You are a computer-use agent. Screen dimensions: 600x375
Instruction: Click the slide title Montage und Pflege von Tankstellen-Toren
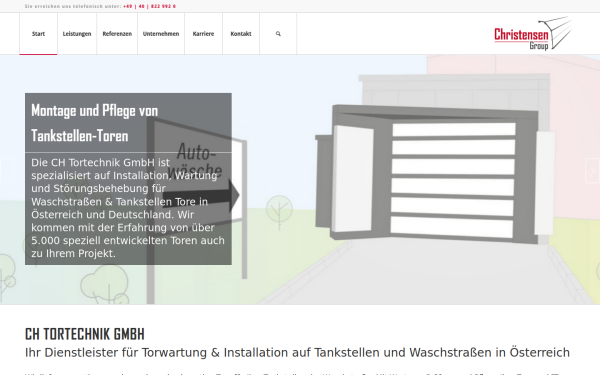click(x=95, y=123)
